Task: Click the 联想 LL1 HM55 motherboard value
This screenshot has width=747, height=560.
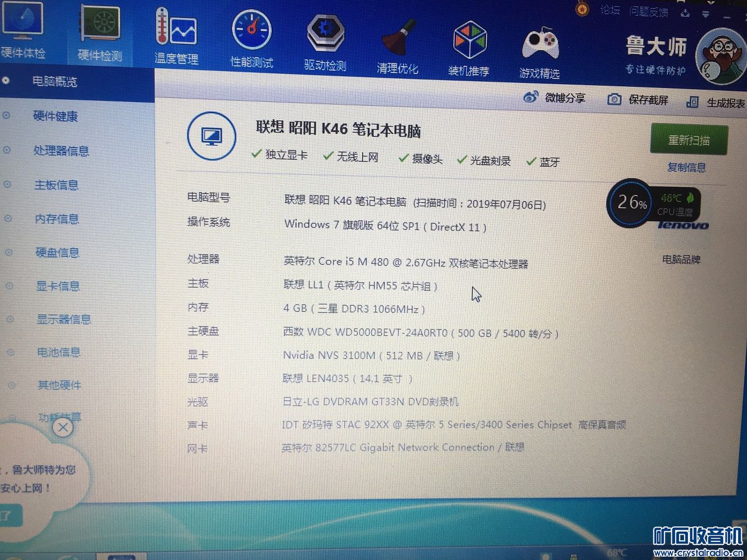Action: coord(360,285)
